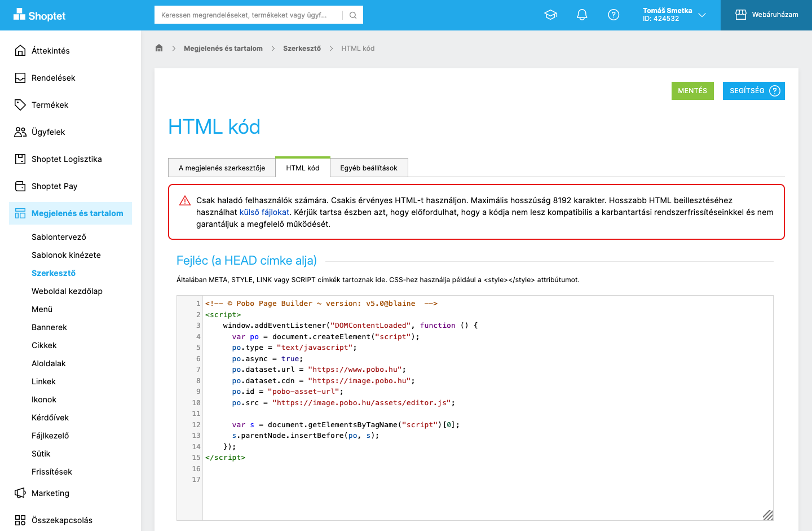Image resolution: width=812 pixels, height=531 pixels.
Task: Open Ikonok sidebar item
Action: (44, 400)
